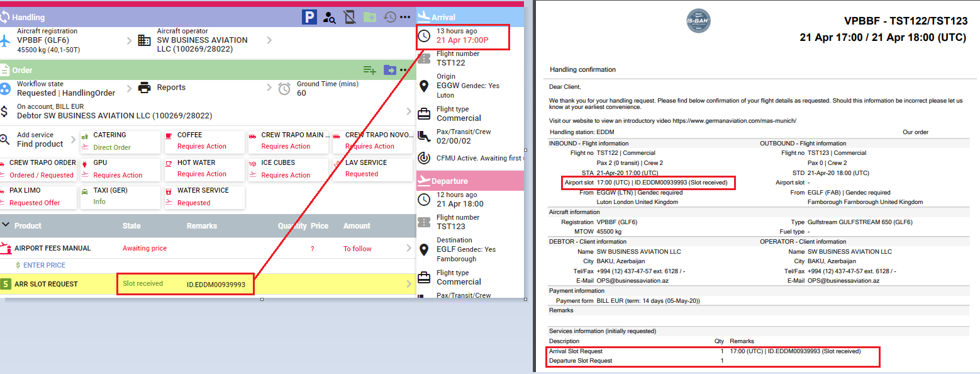Click the germanaviation.com URL in confirmation document
980x374 pixels.
pyautogui.click(x=734, y=120)
